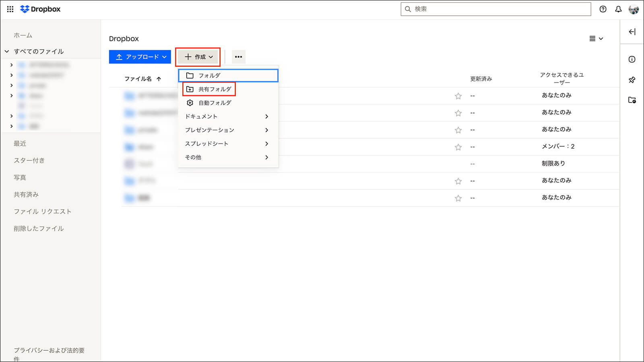Viewport: 644px width, 362px height.
Task: Collapse the すべてのファイル tree
Action: pyautogui.click(x=7, y=51)
